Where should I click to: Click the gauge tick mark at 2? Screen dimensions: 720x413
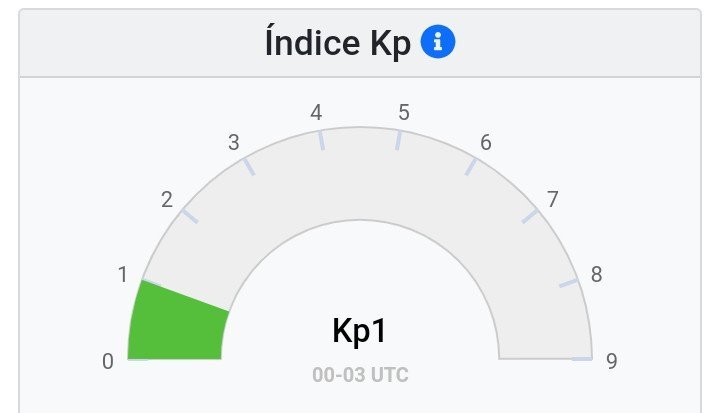point(189,215)
